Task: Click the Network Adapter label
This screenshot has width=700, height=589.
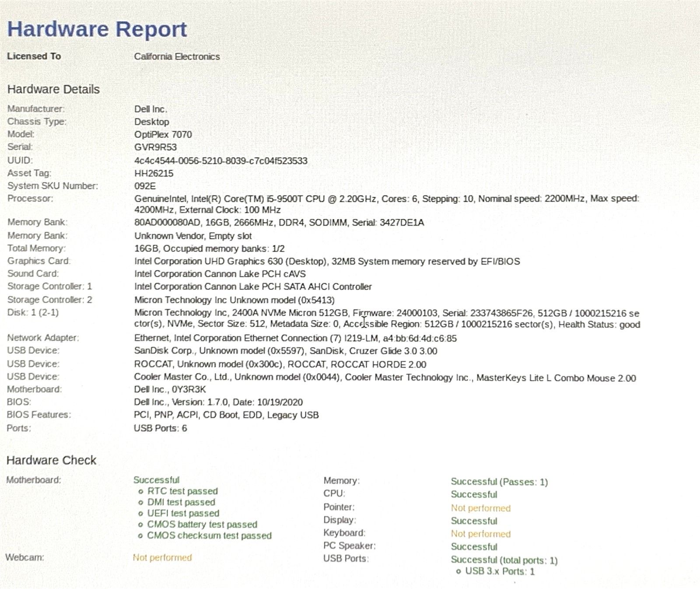Action: 43,338
